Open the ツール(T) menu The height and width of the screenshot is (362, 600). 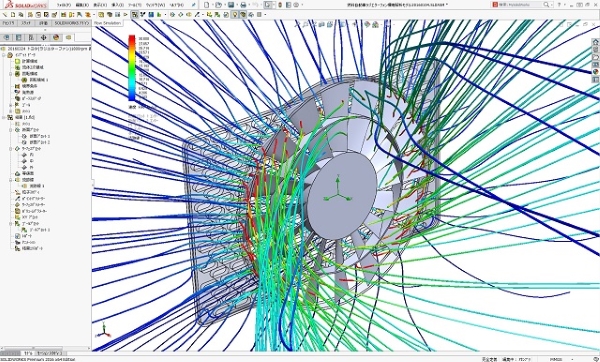(x=135, y=5)
